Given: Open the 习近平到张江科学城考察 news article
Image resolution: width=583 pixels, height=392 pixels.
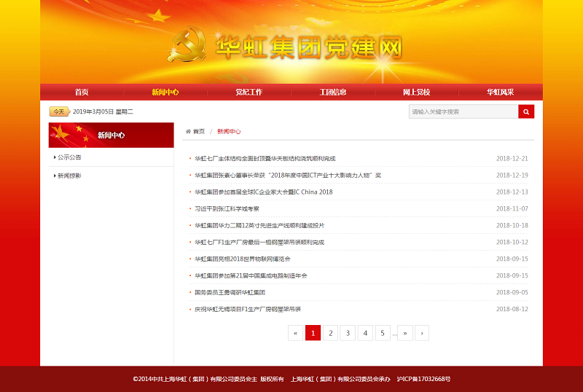Looking at the screenshot, I should [227, 208].
